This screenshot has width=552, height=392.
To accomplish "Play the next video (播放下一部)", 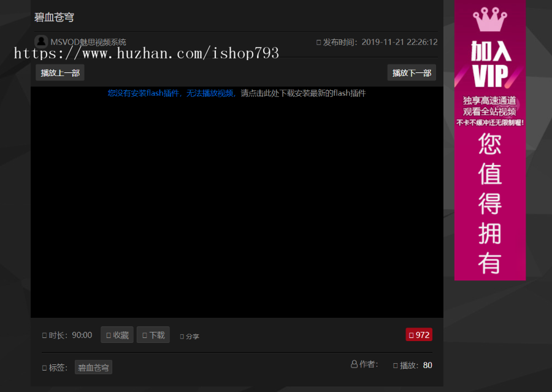I will (x=412, y=73).
